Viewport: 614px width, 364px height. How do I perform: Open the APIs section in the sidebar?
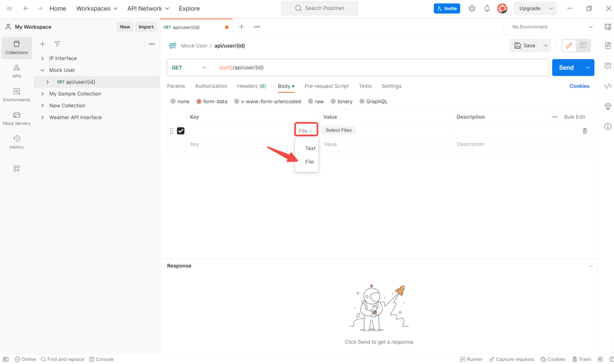click(x=16, y=70)
